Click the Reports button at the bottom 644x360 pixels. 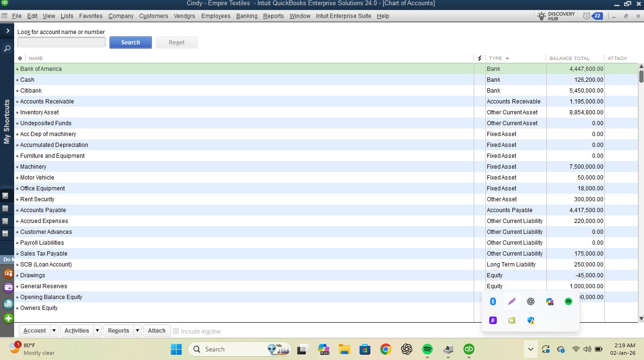click(118, 331)
